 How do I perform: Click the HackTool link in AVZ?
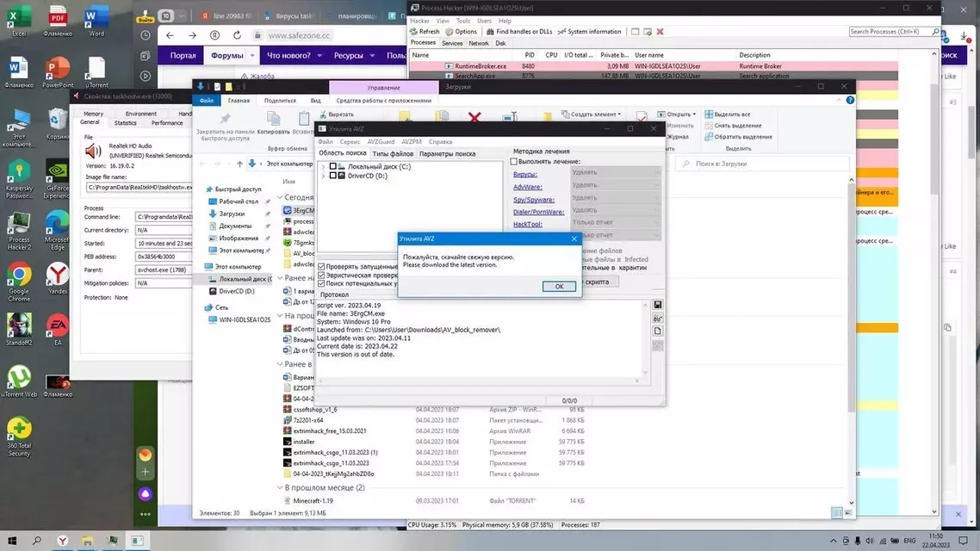528,224
